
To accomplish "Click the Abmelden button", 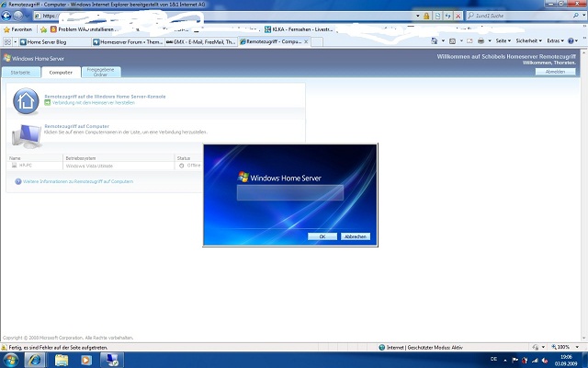I will [x=555, y=72].
